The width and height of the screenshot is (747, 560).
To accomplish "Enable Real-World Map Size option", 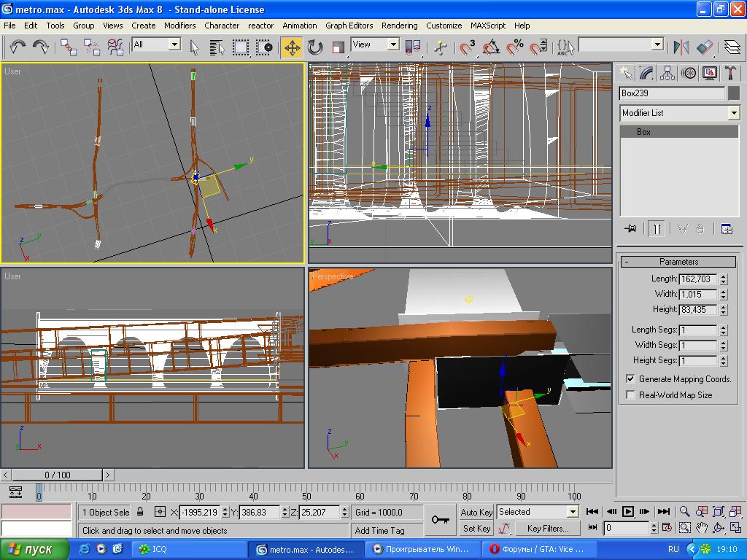I will coord(631,395).
